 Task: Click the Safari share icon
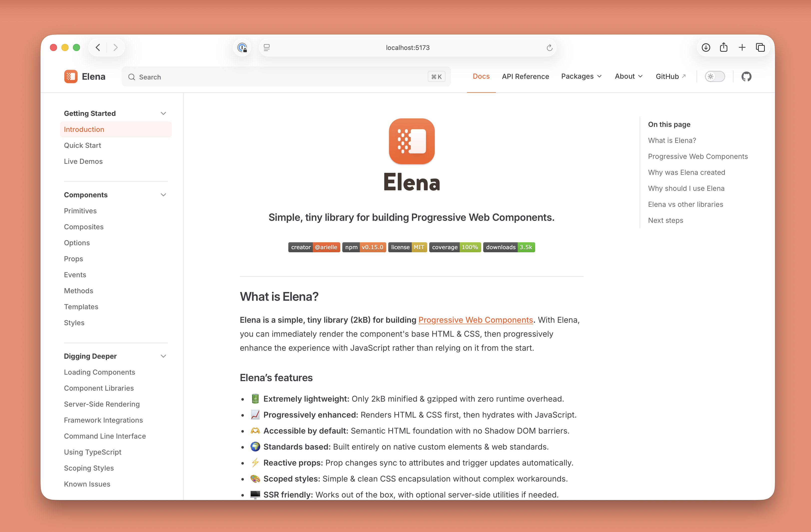723,47
